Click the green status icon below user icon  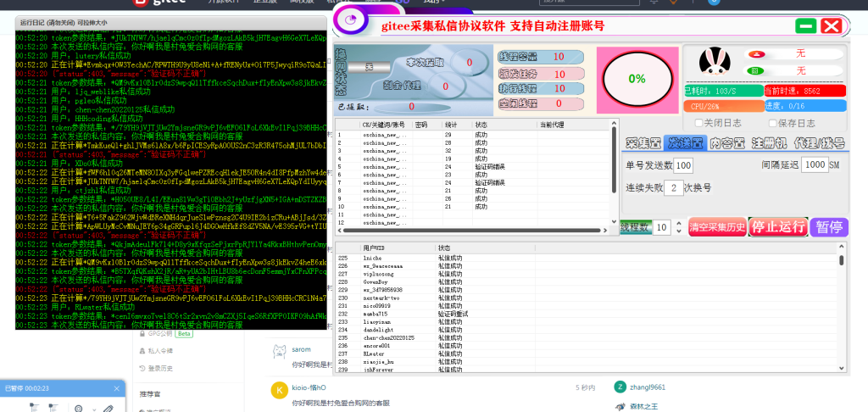point(754,70)
